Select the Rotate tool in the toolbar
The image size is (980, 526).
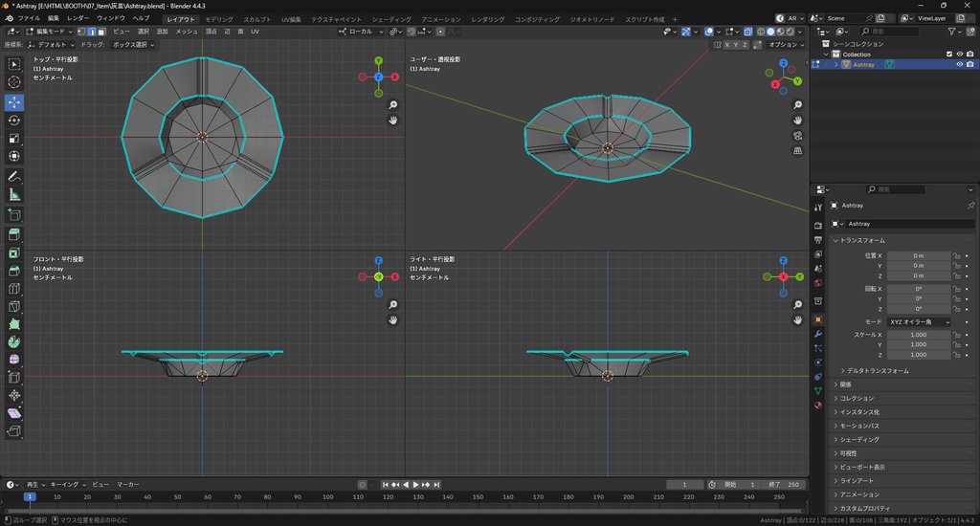coord(13,120)
